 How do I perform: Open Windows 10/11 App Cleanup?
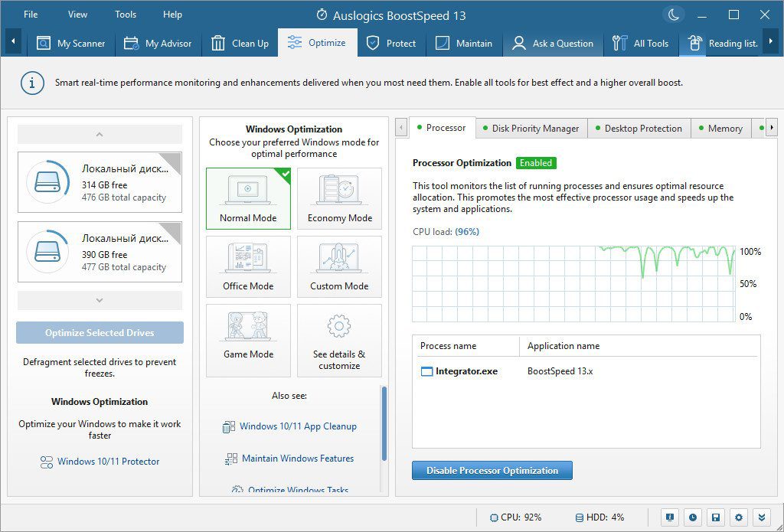(x=298, y=426)
